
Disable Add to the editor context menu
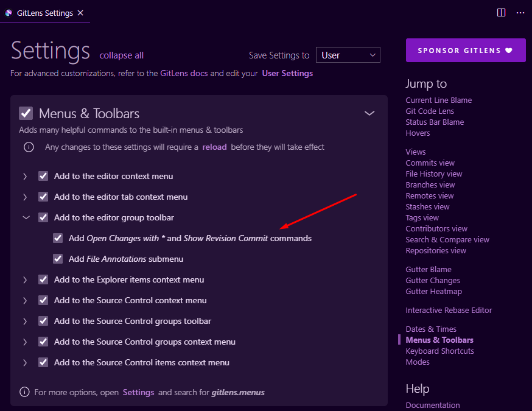click(43, 176)
